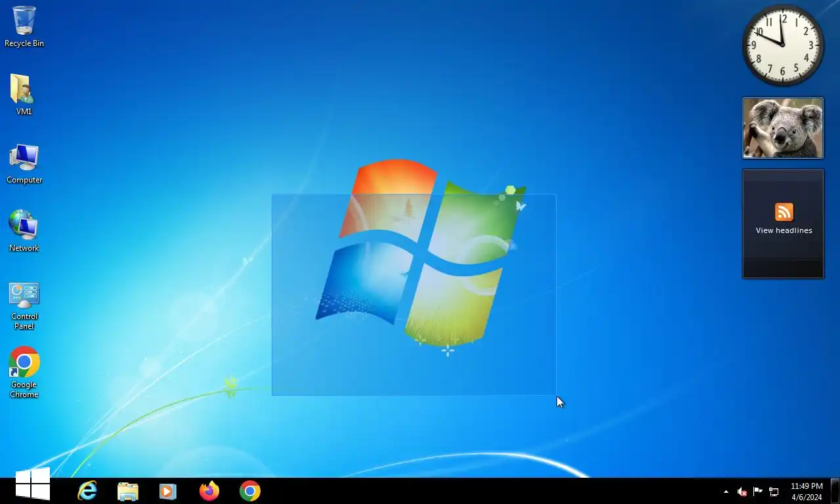840x504 pixels.
Task: Open the Action Center flag icon
Action: (x=758, y=492)
